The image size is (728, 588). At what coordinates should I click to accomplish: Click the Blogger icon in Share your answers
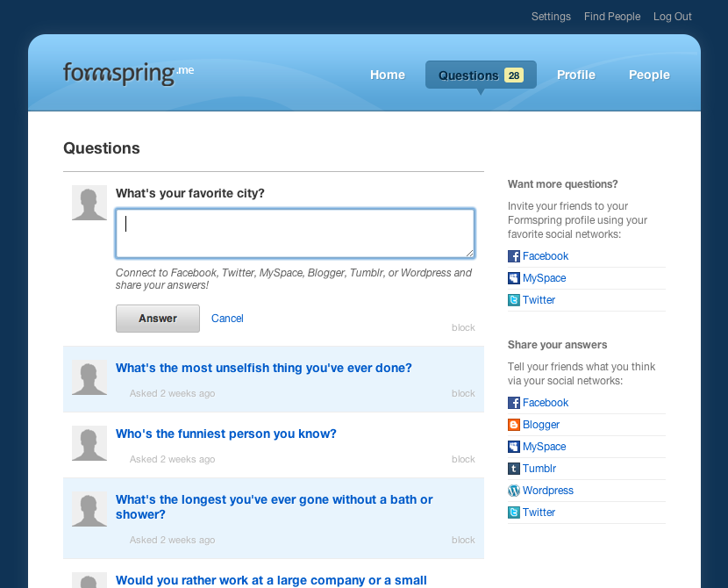point(514,425)
